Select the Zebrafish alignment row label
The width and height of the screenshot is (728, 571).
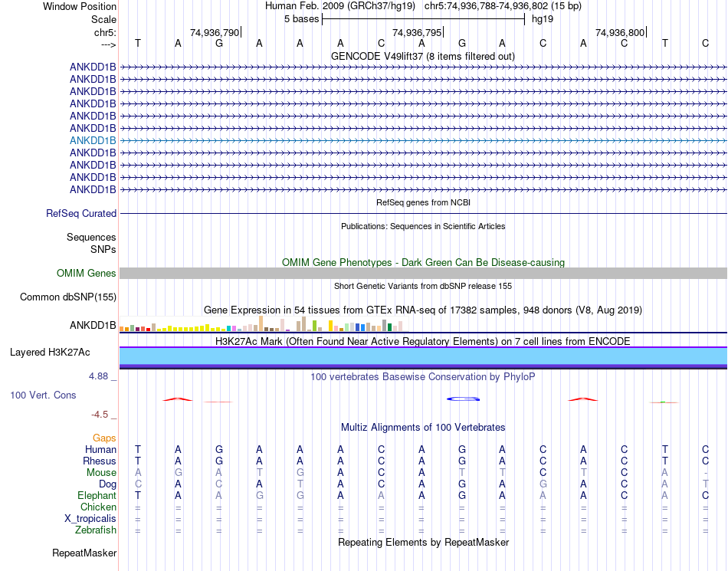(x=96, y=530)
